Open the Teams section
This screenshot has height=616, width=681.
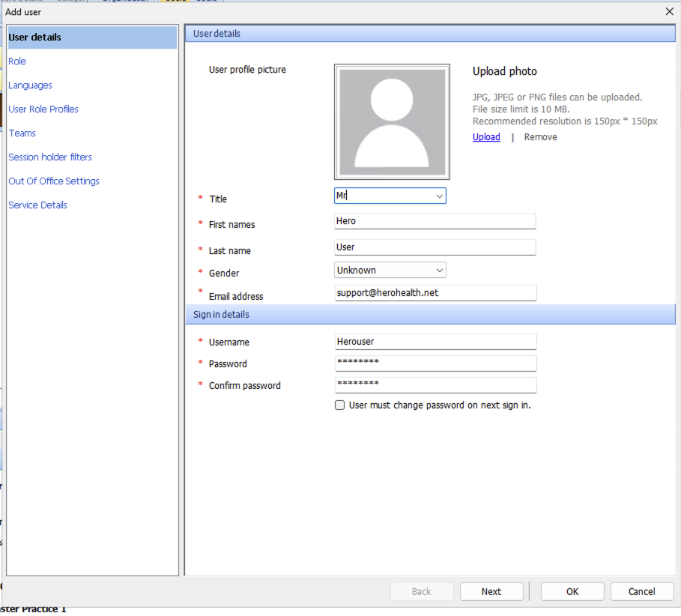click(x=22, y=133)
